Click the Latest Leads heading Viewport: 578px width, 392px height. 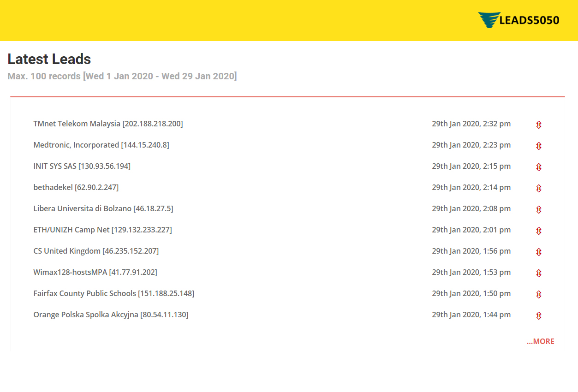tap(49, 59)
